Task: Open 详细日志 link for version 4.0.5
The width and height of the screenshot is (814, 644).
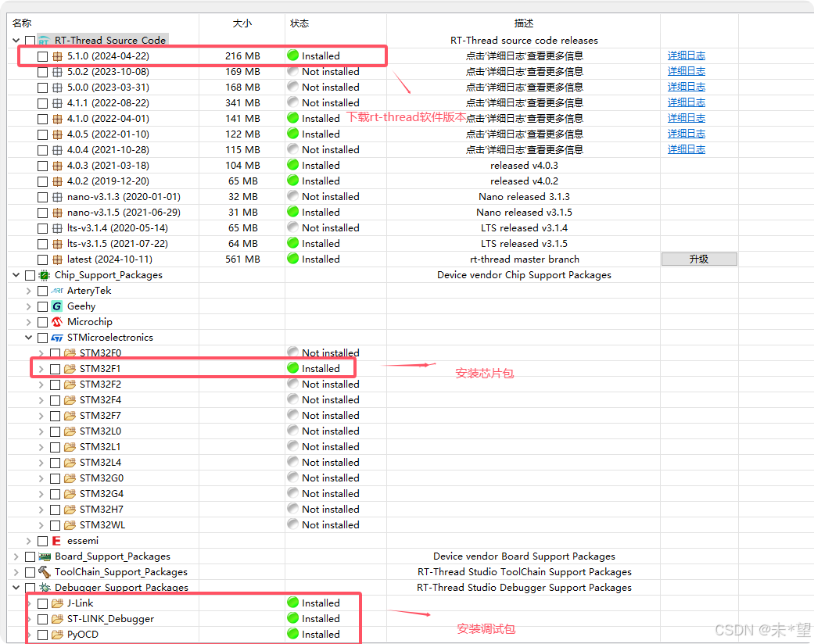Action: [x=687, y=134]
